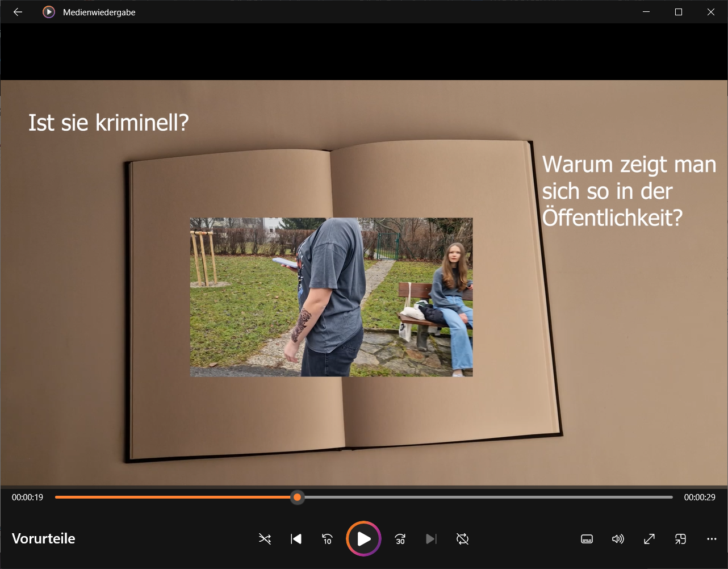The height and width of the screenshot is (569, 728).
Task: Enter full screen mode
Action: [x=649, y=539]
